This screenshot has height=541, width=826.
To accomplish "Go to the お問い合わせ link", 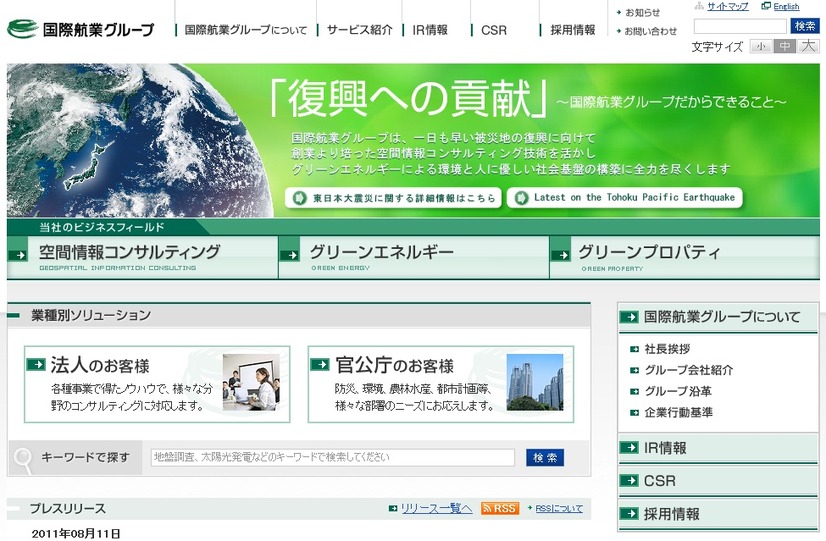I will 651,31.
